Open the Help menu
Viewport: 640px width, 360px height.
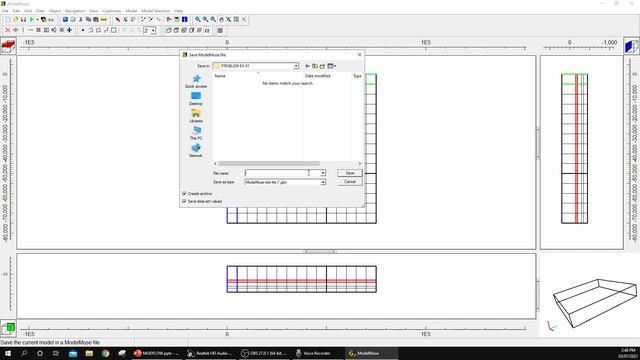(x=178, y=11)
